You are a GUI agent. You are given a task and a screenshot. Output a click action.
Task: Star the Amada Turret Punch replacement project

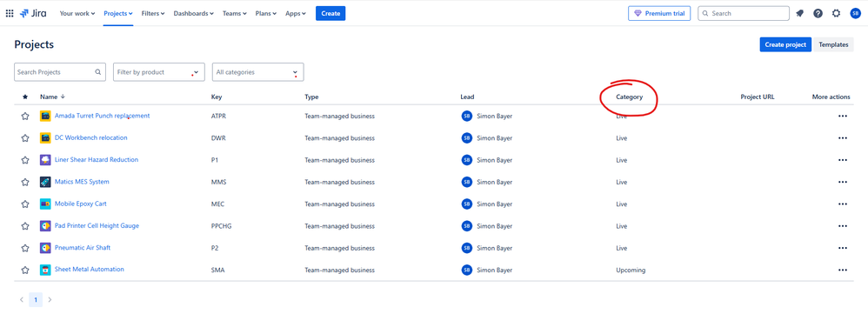tap(25, 117)
